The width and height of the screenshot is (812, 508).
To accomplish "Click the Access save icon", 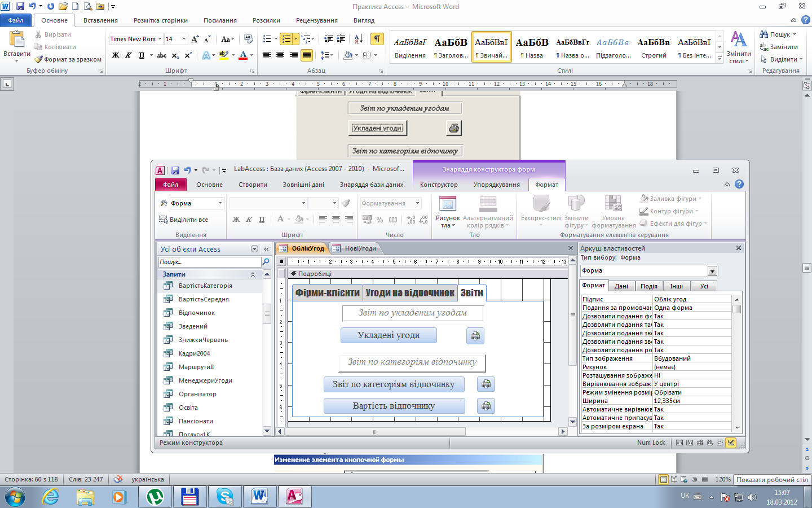I will coord(175,170).
